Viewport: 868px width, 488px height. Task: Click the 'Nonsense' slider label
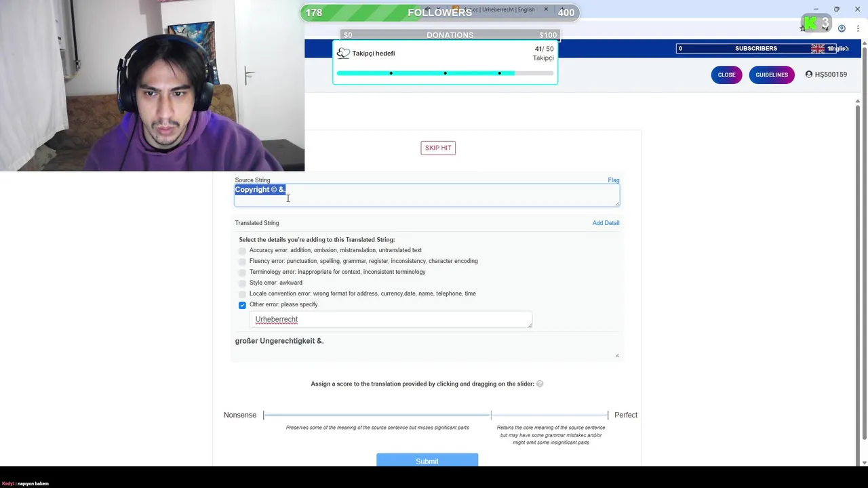(240, 415)
